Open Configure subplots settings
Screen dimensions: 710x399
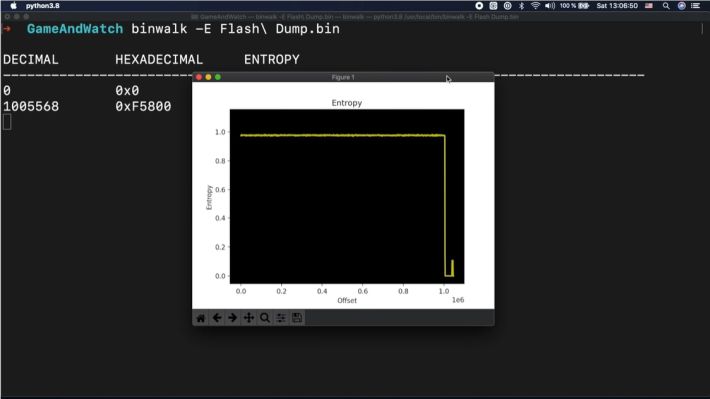coord(281,318)
